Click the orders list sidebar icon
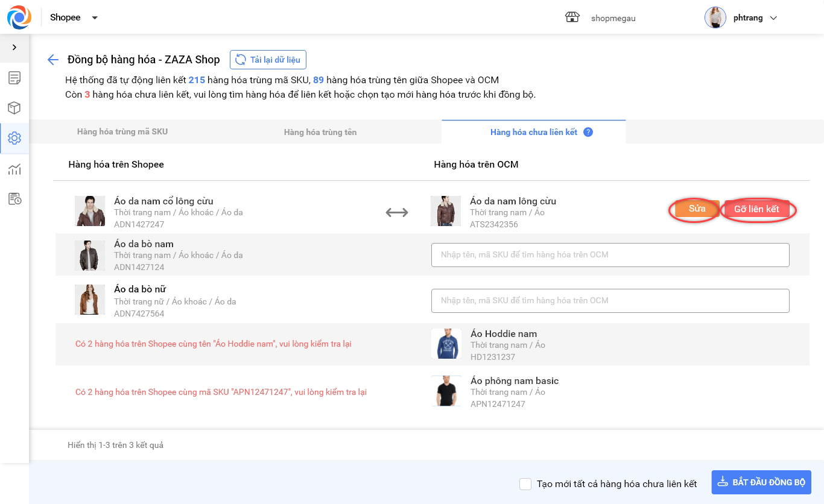Viewport: 824px width, 504px height. 14,78
